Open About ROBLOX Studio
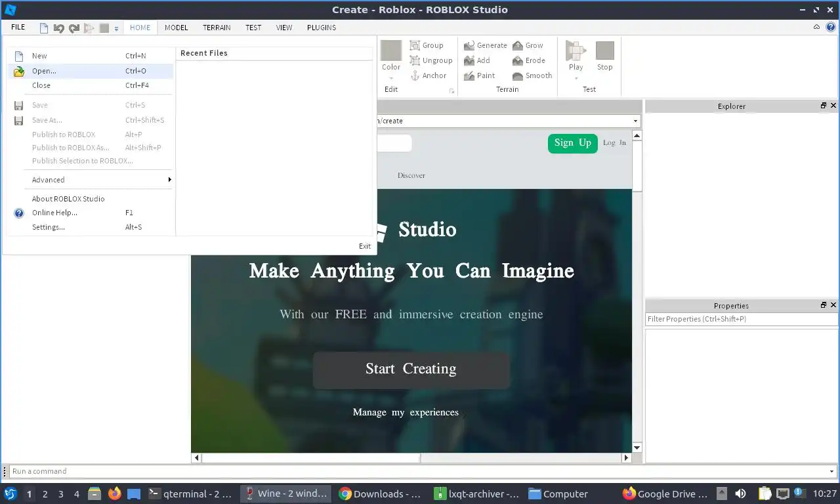Viewport: 840px width, 504px height. pyautogui.click(x=91, y=199)
